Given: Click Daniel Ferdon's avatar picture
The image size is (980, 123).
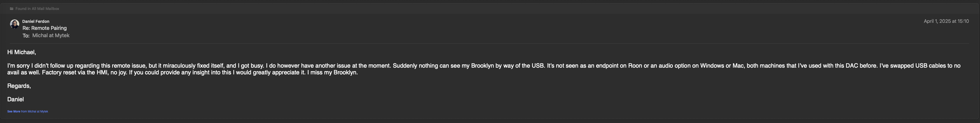Looking at the screenshot, I should click(14, 24).
